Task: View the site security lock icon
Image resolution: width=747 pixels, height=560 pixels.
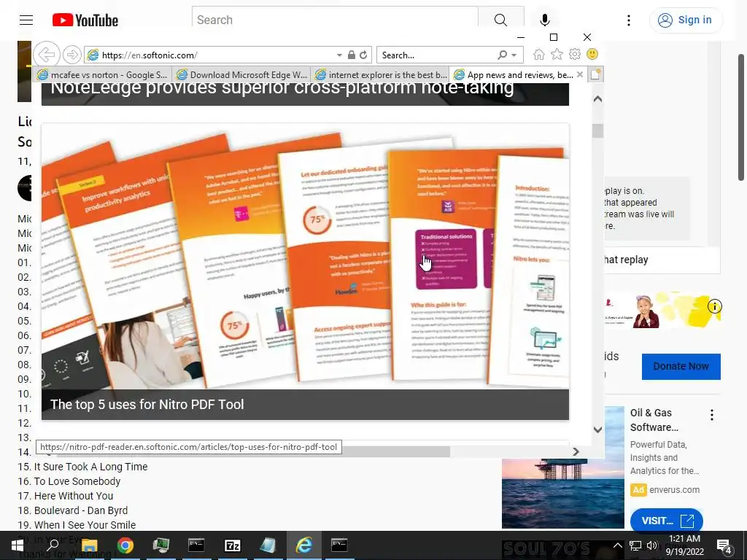Action: pyautogui.click(x=351, y=55)
